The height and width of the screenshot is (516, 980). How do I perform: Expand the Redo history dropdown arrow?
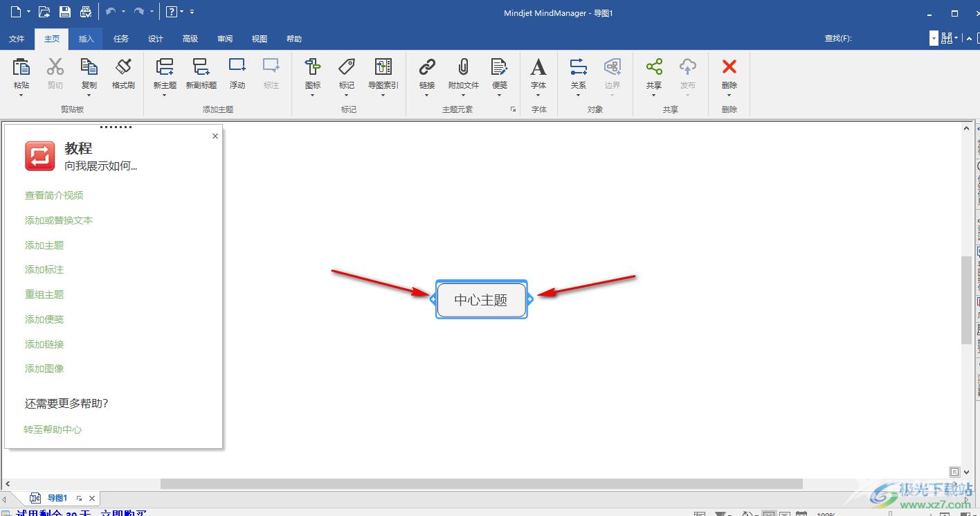point(152,12)
